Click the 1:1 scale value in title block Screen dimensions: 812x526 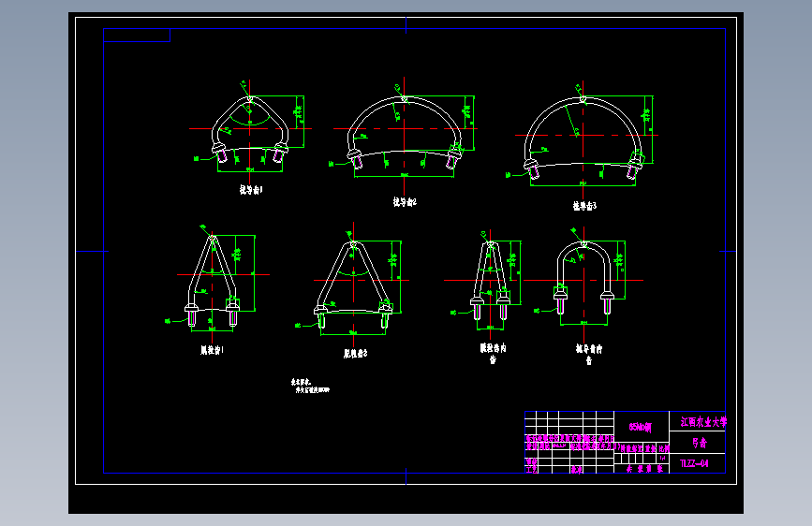(x=663, y=459)
